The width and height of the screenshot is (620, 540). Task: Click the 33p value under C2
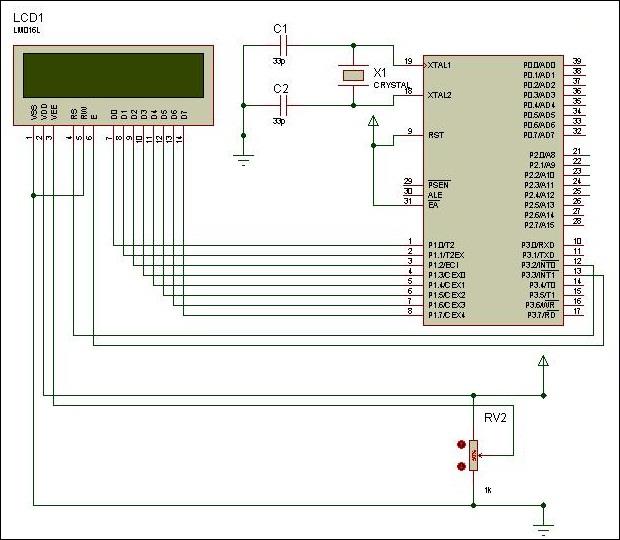pyautogui.click(x=279, y=121)
